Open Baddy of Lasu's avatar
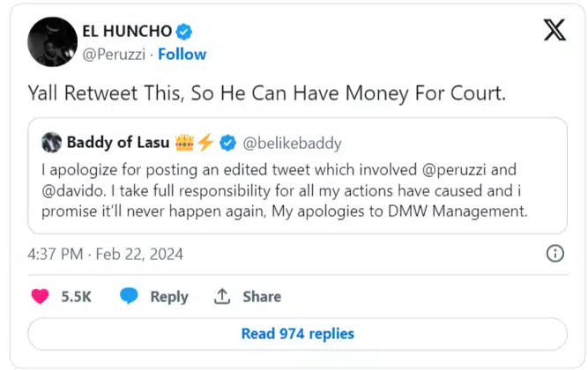Viewport: 588px width, 370px height. point(51,142)
